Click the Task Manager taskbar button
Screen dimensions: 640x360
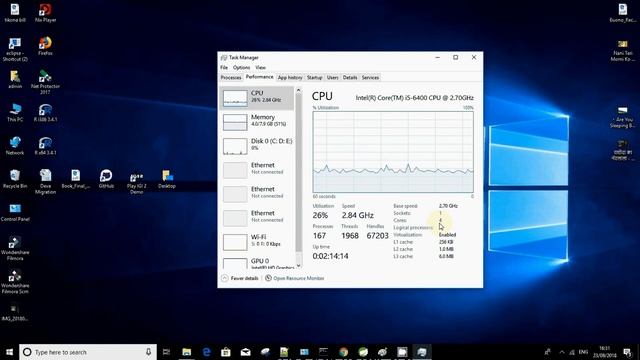pos(422,352)
